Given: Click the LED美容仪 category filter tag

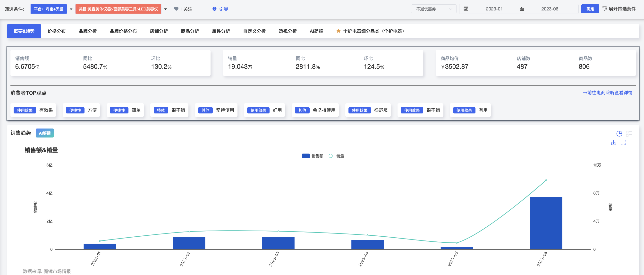Looking at the screenshot, I should (x=118, y=9).
